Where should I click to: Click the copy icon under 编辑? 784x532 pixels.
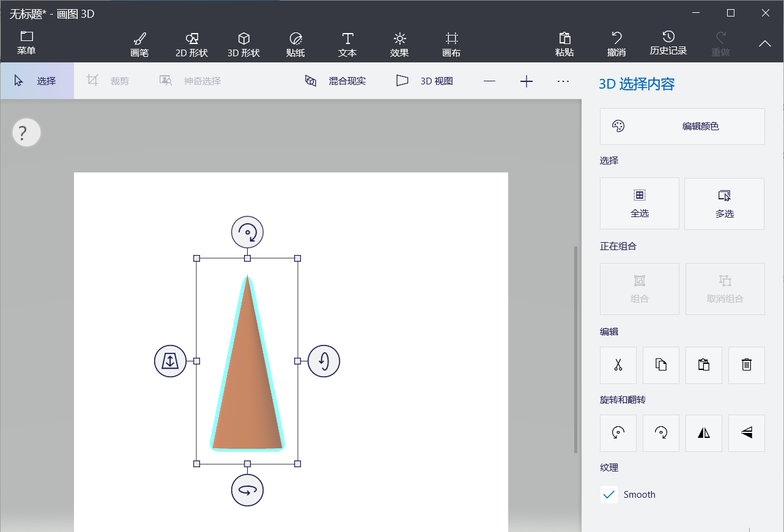[661, 365]
